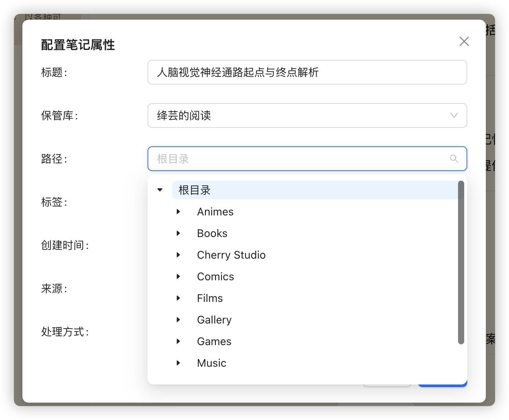Close the note properties dialog
The height and width of the screenshot is (420, 509).
point(464,41)
